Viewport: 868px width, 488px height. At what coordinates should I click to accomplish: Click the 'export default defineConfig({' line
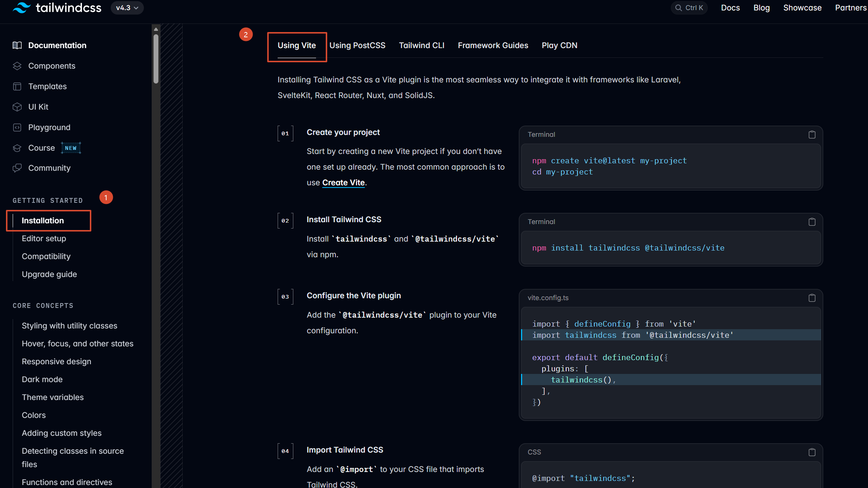pyautogui.click(x=600, y=358)
